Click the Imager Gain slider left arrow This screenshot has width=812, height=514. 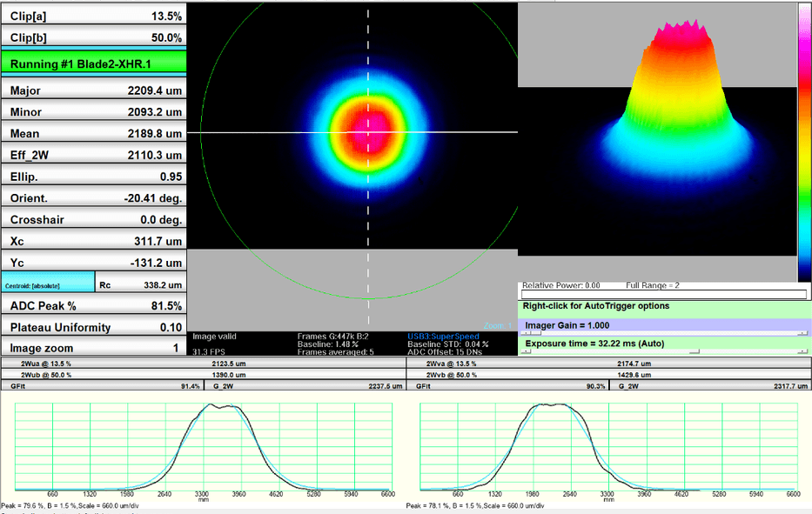[x=525, y=333]
